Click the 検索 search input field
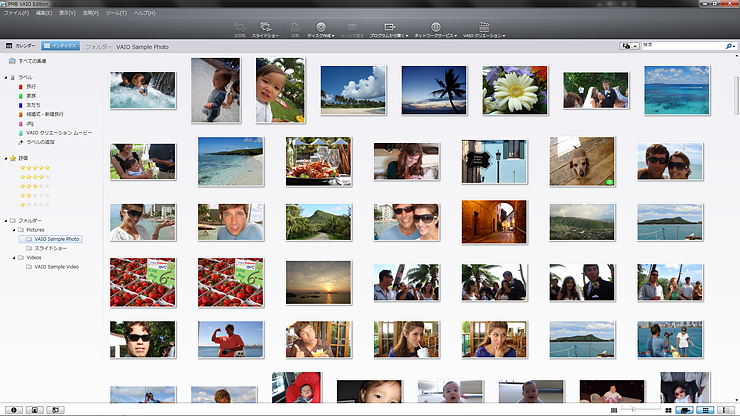This screenshot has height=416, width=740. tap(682, 46)
